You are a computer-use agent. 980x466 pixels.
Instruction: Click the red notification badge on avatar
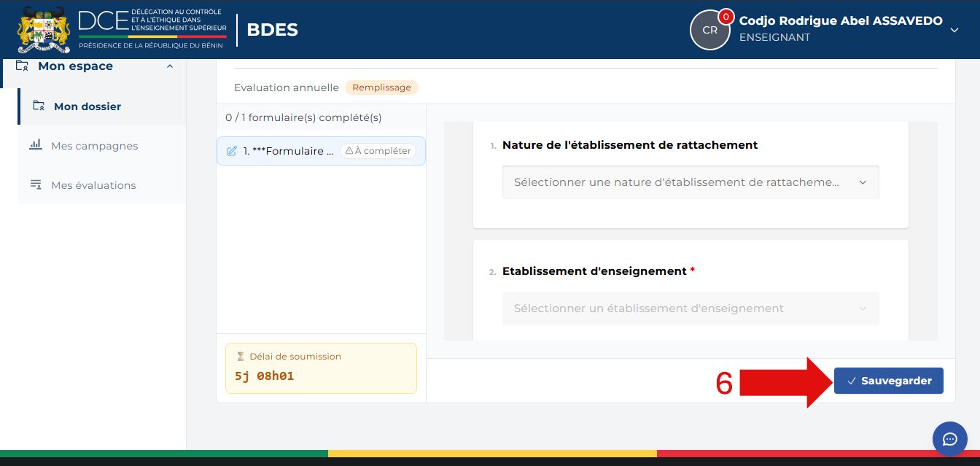click(726, 16)
